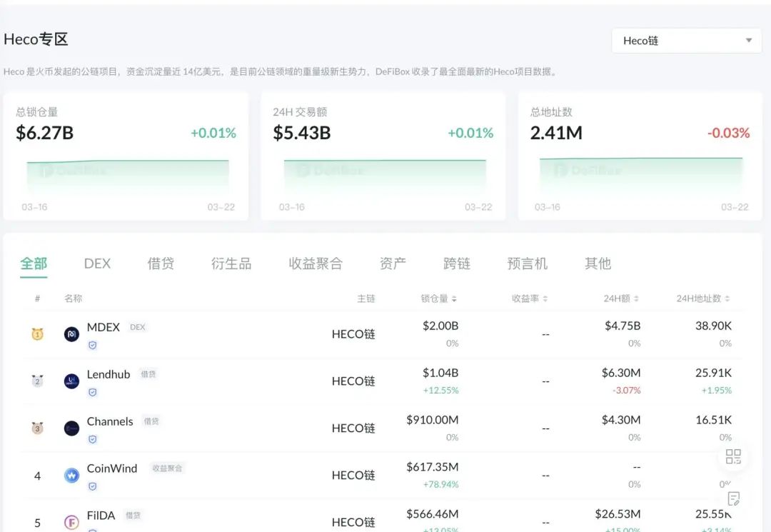The height and width of the screenshot is (532, 771).
Task: Switch to the 借贷 tab
Action: (x=161, y=264)
